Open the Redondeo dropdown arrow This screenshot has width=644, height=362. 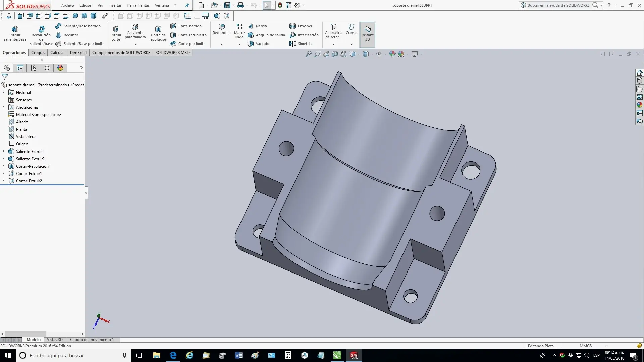tap(221, 44)
